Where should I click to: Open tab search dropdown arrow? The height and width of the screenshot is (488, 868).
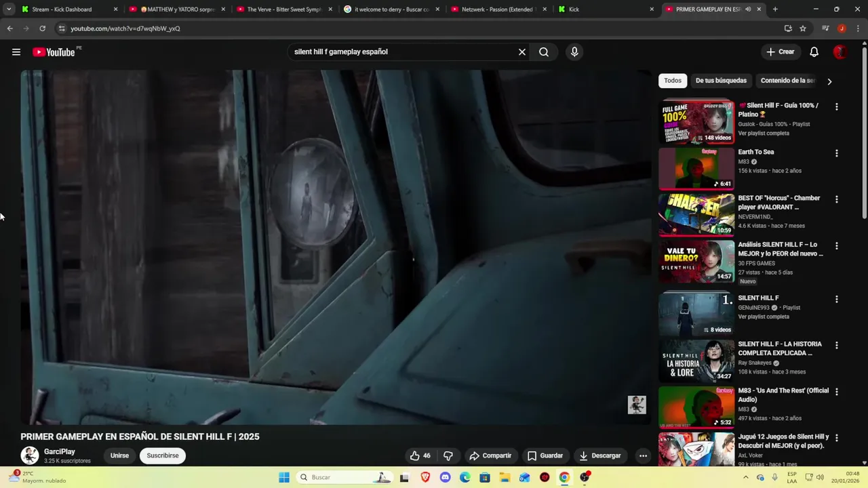click(9, 9)
